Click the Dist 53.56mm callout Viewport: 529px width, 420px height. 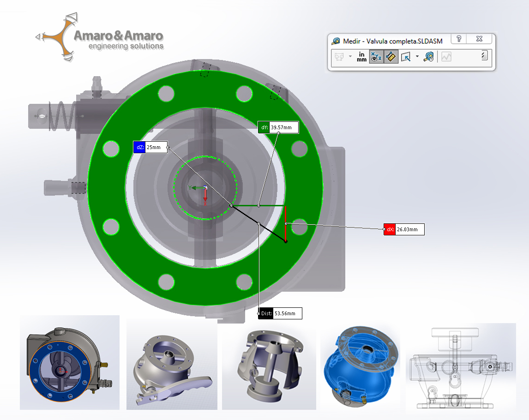(279, 313)
